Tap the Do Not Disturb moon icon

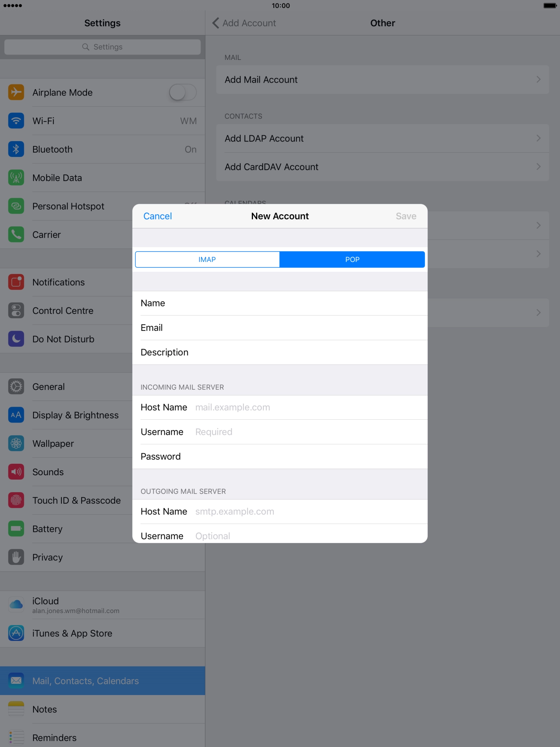(x=16, y=339)
